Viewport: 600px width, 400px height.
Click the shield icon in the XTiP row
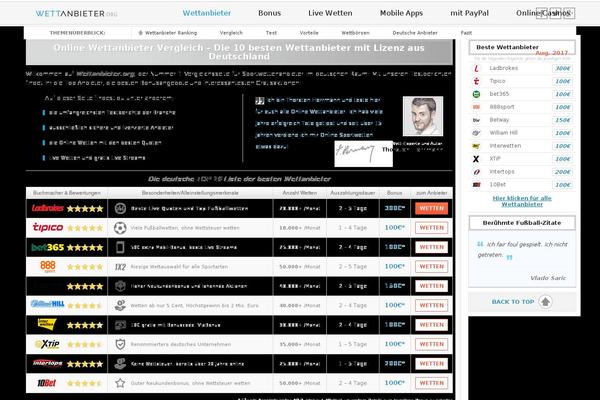click(x=120, y=344)
